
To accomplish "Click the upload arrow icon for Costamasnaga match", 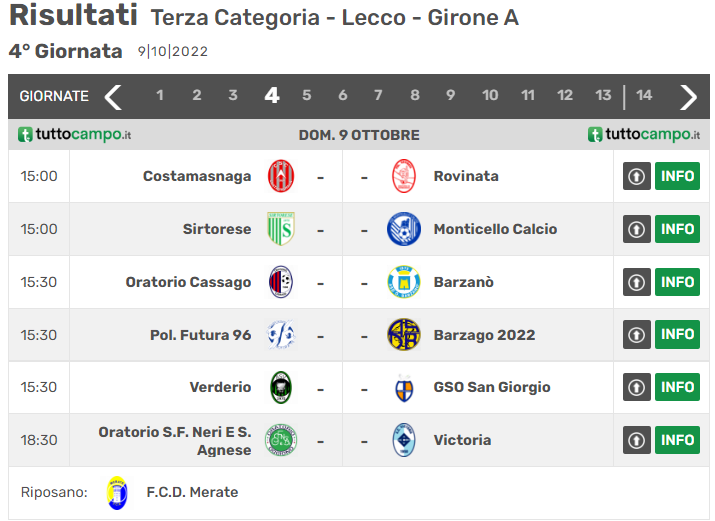I will (637, 176).
